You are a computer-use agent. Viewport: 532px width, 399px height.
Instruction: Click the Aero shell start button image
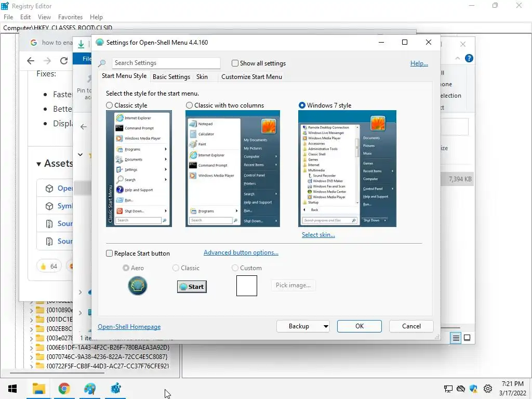(137, 286)
